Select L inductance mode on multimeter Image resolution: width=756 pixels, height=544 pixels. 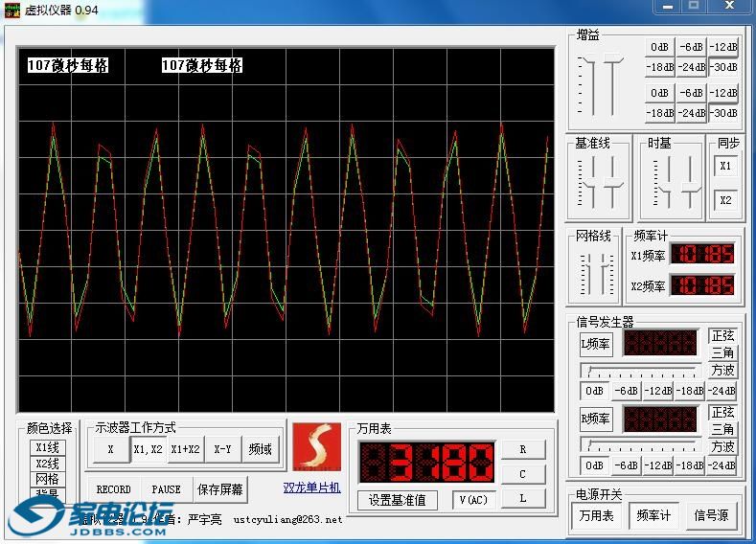(523, 498)
